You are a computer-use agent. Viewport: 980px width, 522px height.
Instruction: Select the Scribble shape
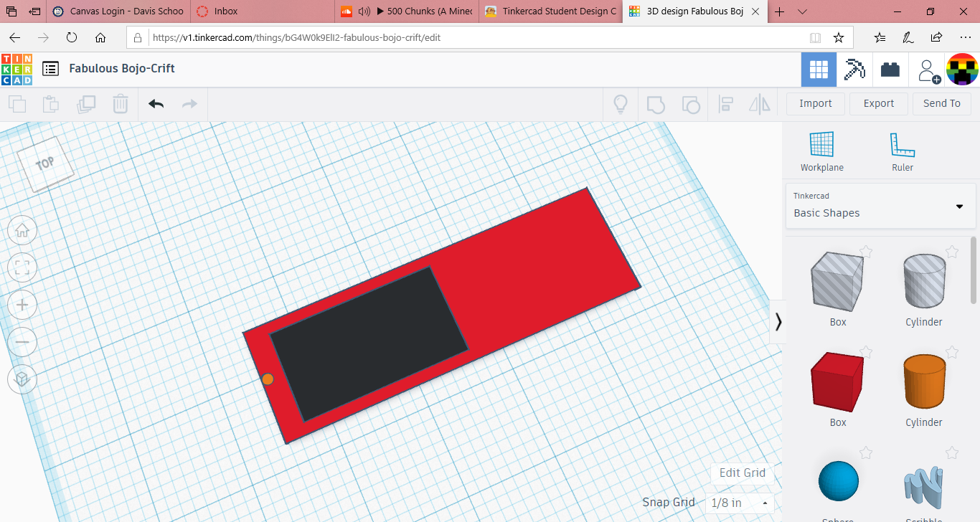coord(923,487)
